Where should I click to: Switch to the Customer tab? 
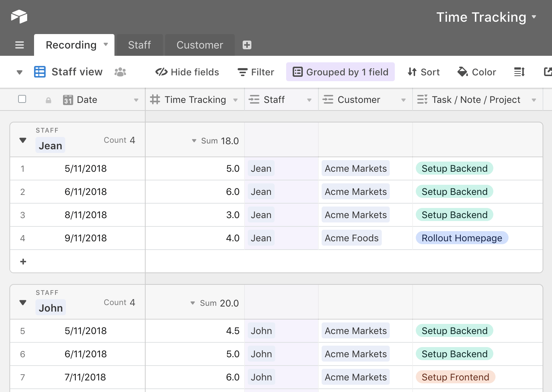[200, 45]
